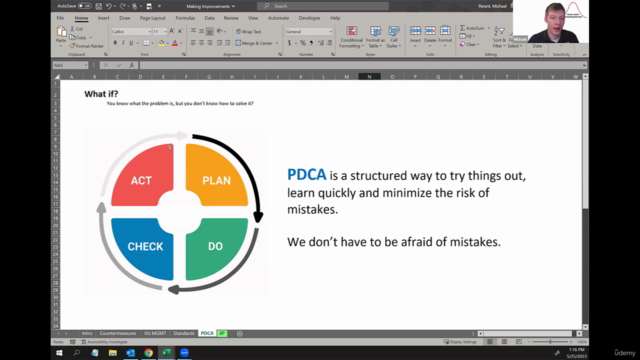Increase font size with larger A icon
The height and width of the screenshot is (360, 640).
click(172, 31)
